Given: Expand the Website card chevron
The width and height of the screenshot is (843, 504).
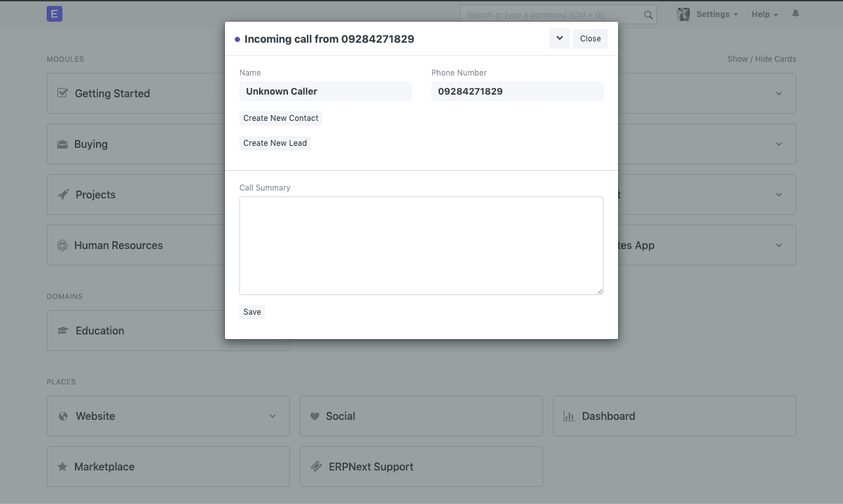Looking at the screenshot, I should tap(272, 416).
